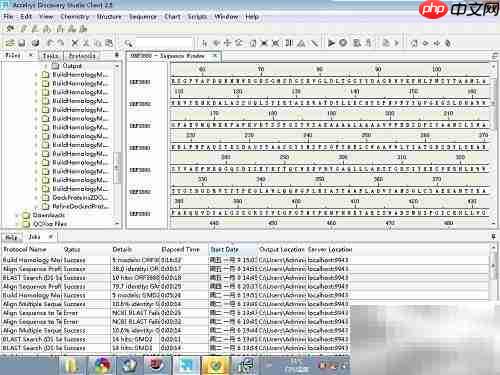This screenshot has width=500, height=375.
Task: Select job with details '14 hits: GMD2'
Action: point(175,339)
